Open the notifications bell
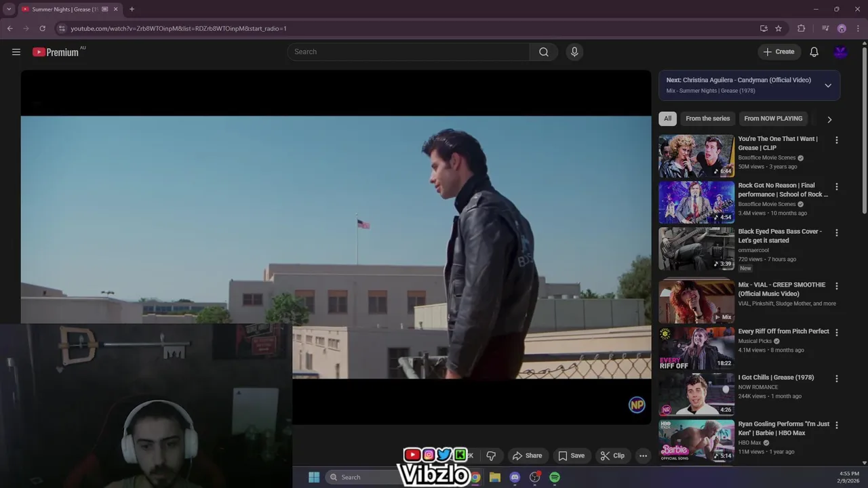Screen dimensions: 868x488 click(x=814, y=52)
